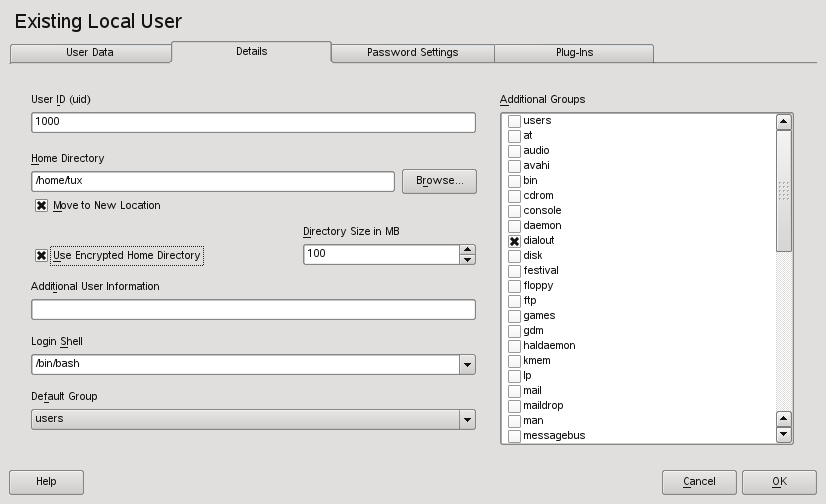Enable the lp group

(x=514, y=376)
